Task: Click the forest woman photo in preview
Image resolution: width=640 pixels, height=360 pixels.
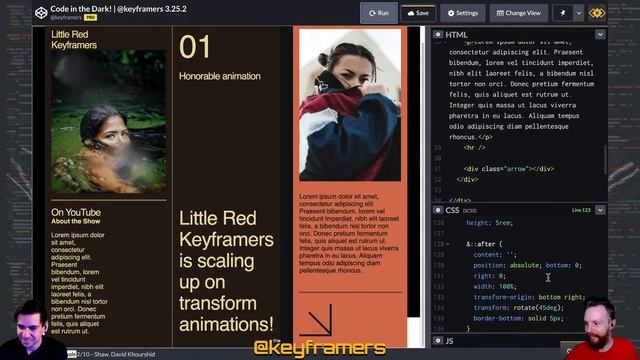Action: point(109,122)
